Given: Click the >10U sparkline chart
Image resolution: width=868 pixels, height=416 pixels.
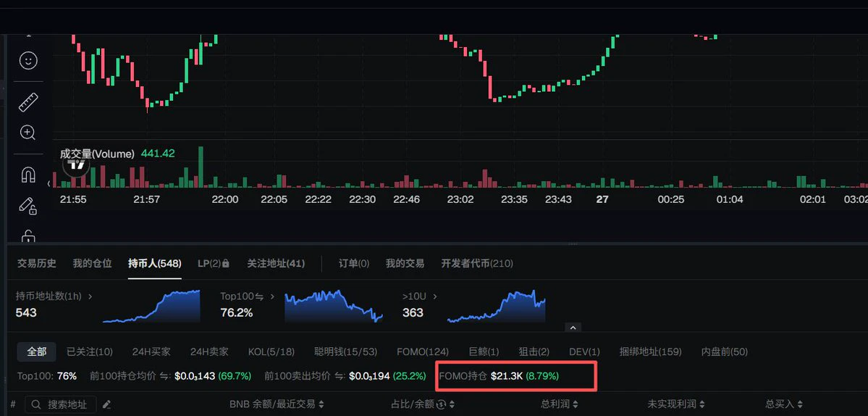Looking at the screenshot, I should (496, 306).
